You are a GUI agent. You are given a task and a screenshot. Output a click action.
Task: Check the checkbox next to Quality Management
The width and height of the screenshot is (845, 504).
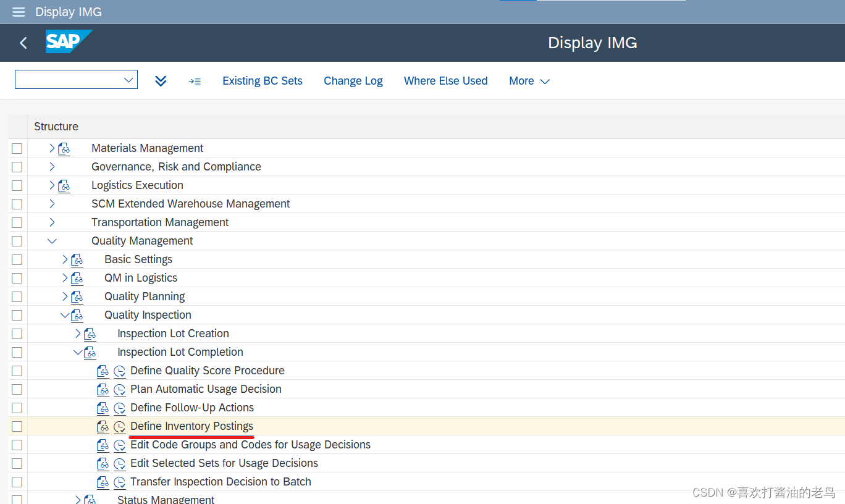click(x=17, y=241)
